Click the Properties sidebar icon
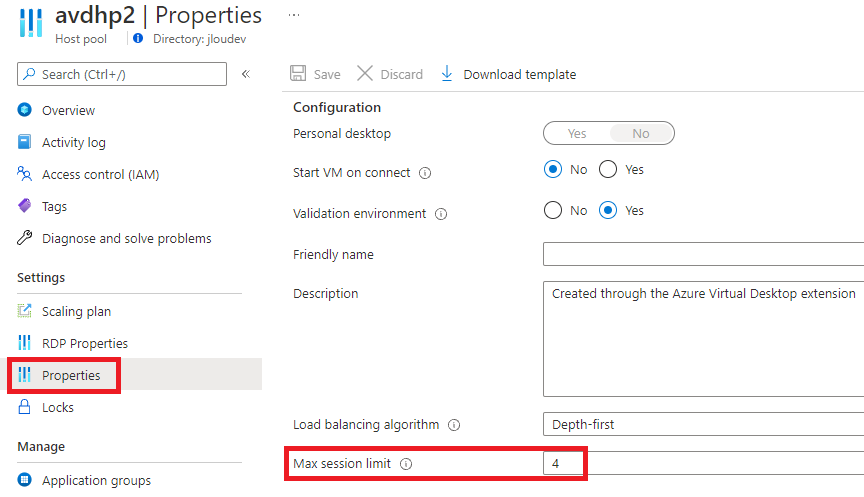The width and height of the screenshot is (864, 497). (24, 375)
